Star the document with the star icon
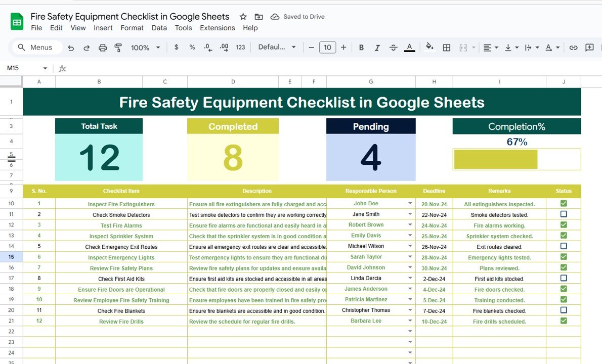 point(243,17)
